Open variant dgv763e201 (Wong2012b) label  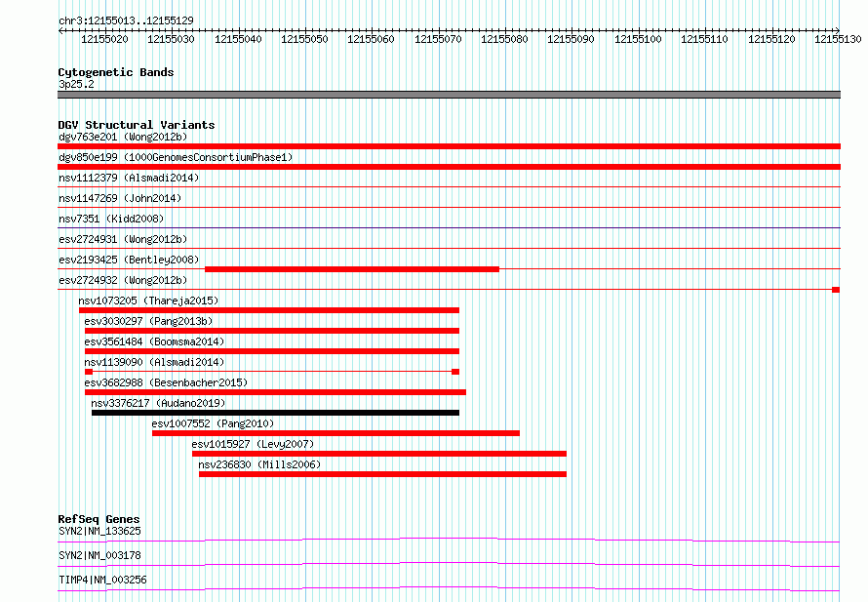(123, 137)
